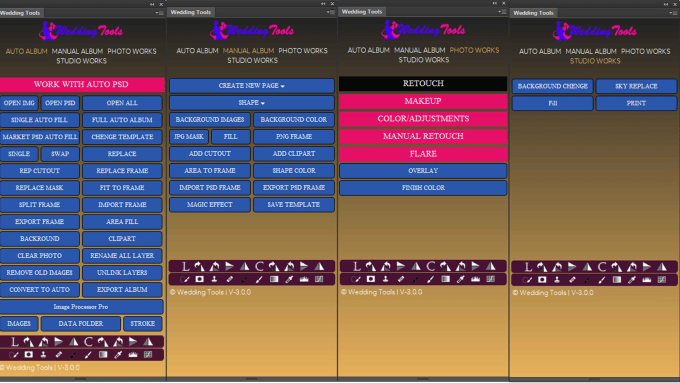Expand the COLOR/ADJUSTMENTS section
The image size is (680, 383).
click(x=423, y=119)
